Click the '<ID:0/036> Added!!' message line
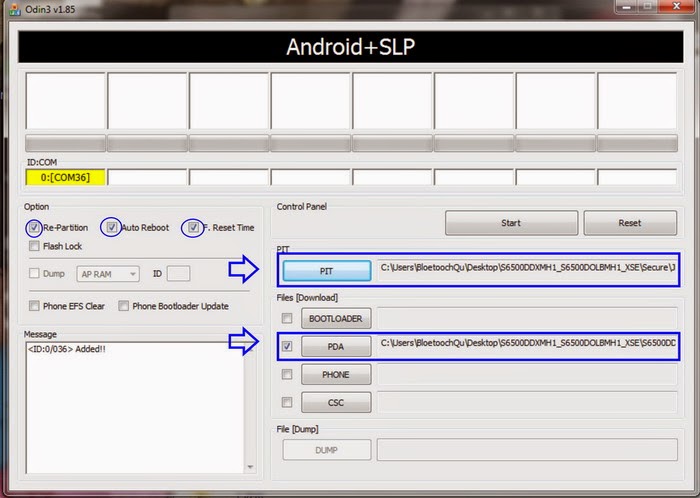 (67, 349)
